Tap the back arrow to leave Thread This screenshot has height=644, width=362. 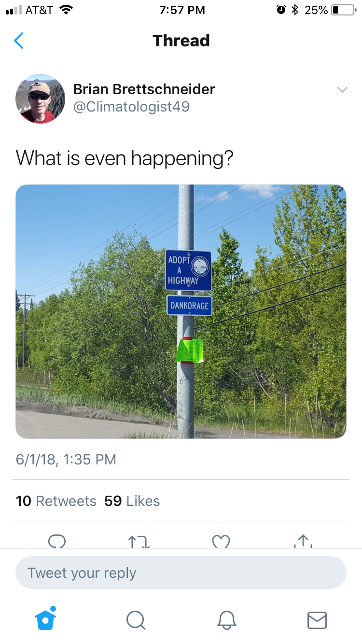tap(19, 41)
